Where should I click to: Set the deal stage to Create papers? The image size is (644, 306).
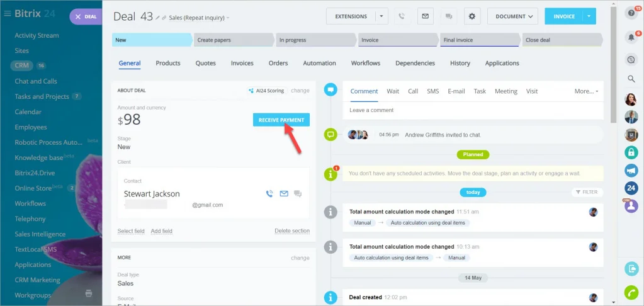point(234,40)
